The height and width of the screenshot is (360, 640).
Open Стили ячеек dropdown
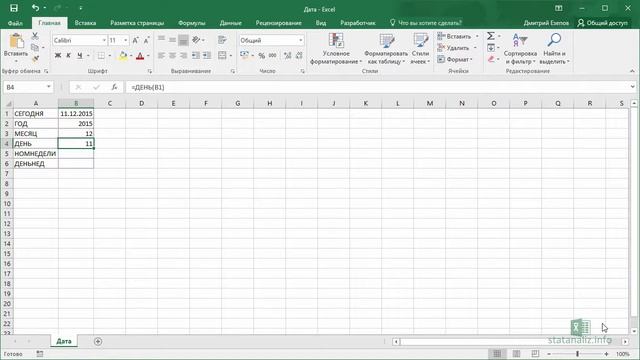pyautogui.click(x=420, y=49)
